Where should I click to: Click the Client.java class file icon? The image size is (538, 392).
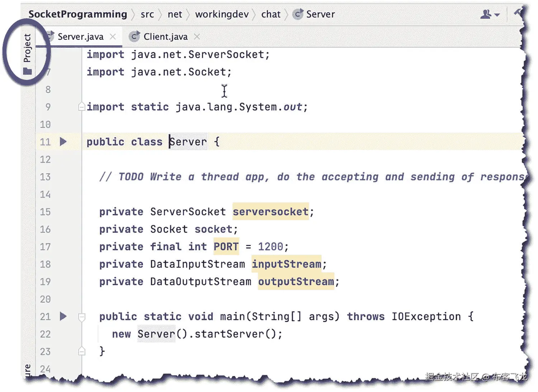(134, 37)
